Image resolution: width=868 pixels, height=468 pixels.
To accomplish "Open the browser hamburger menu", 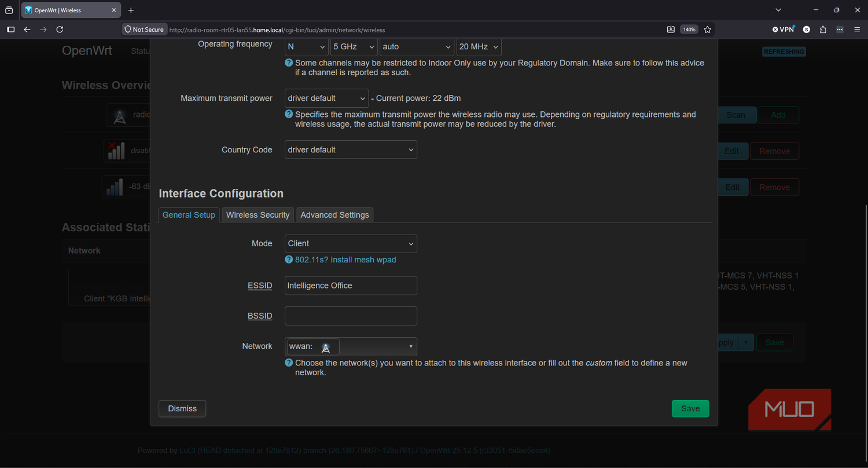I will (856, 30).
